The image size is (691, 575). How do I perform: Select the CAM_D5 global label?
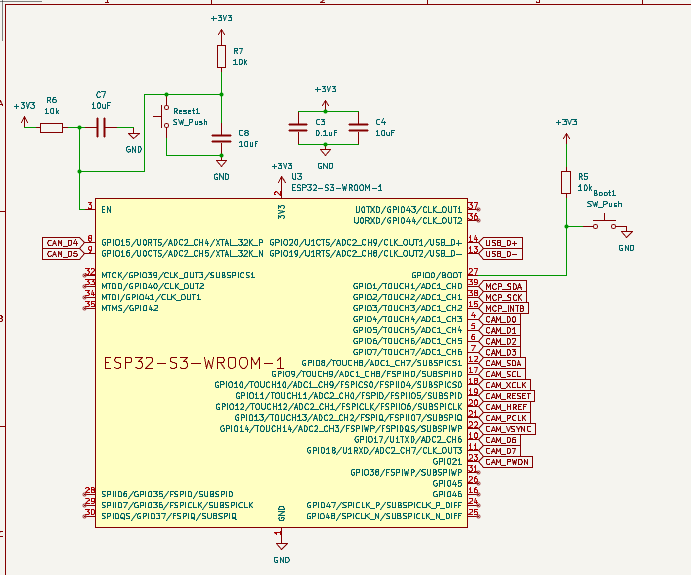(x=63, y=254)
